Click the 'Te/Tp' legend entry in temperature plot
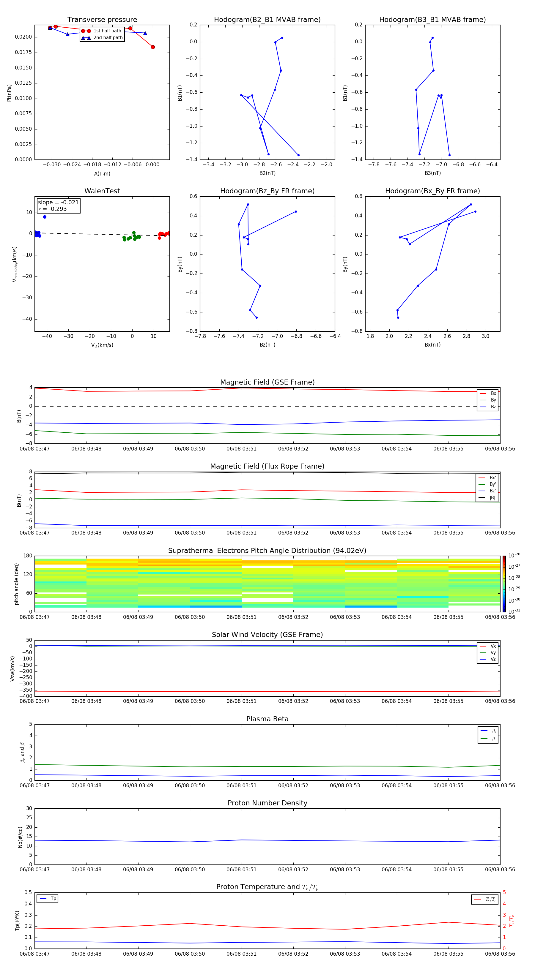Image resolution: width=535 pixels, height=980 pixels. (485, 899)
